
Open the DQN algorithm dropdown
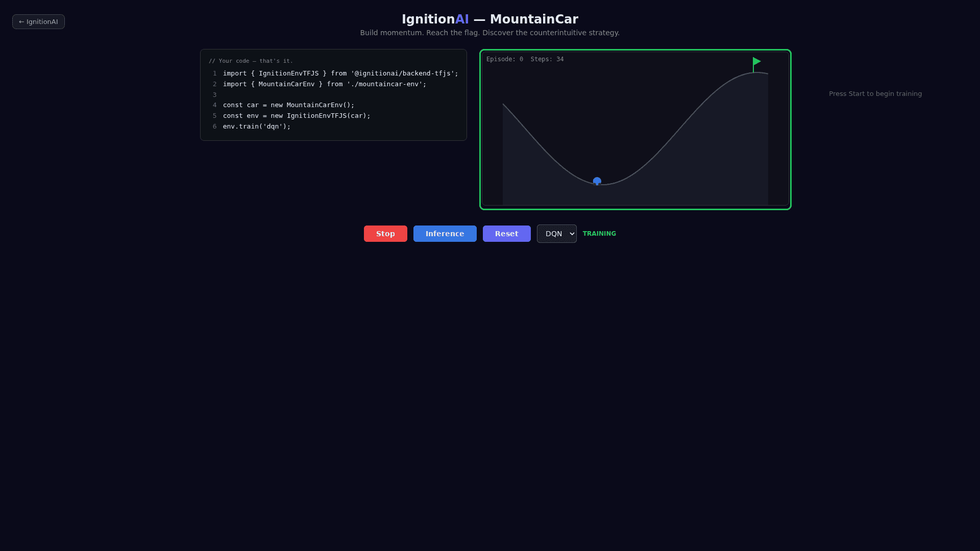point(556,234)
